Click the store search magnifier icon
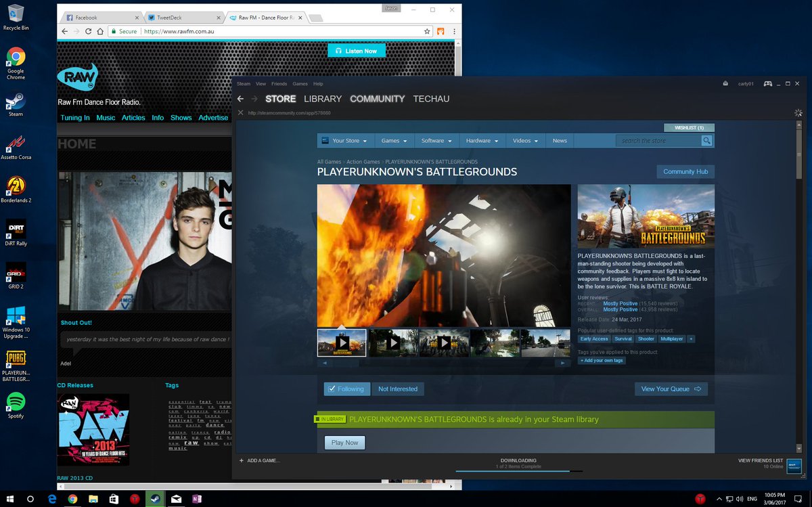The width and height of the screenshot is (812, 507). (x=706, y=141)
